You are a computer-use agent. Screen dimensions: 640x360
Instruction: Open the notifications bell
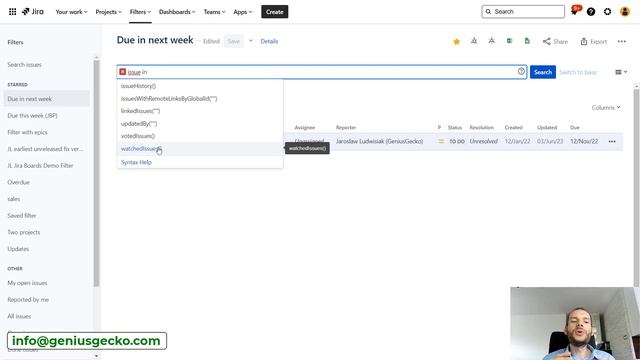coord(574,11)
